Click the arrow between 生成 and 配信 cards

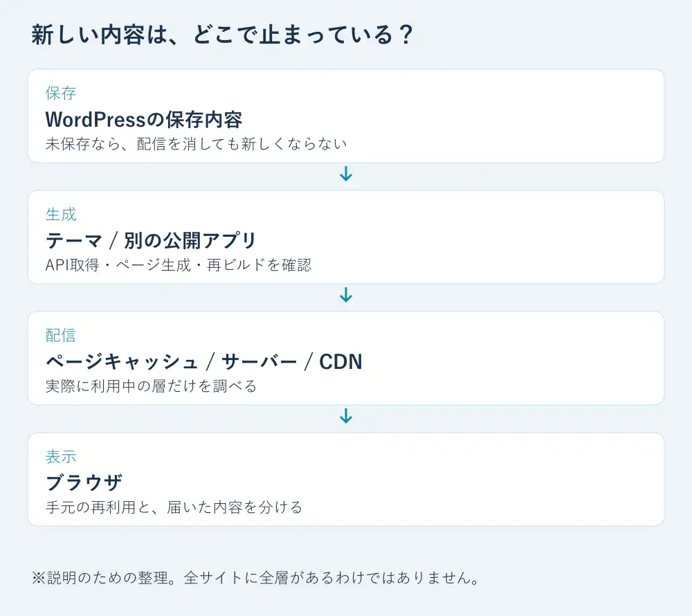pos(346,296)
